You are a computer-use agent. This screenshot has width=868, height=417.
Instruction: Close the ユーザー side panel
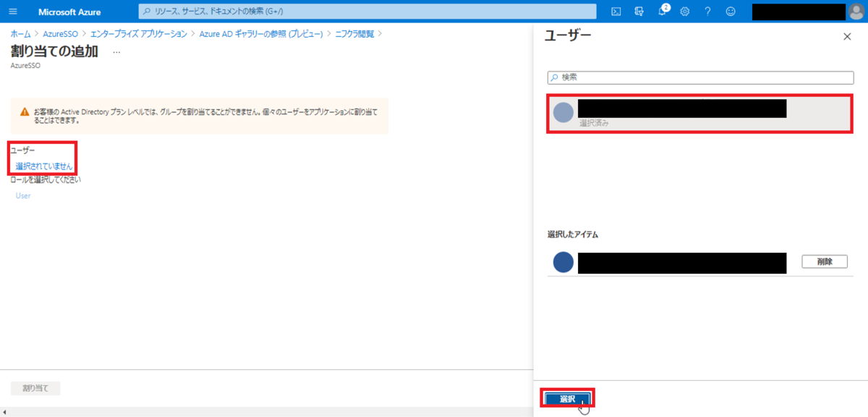click(x=847, y=37)
